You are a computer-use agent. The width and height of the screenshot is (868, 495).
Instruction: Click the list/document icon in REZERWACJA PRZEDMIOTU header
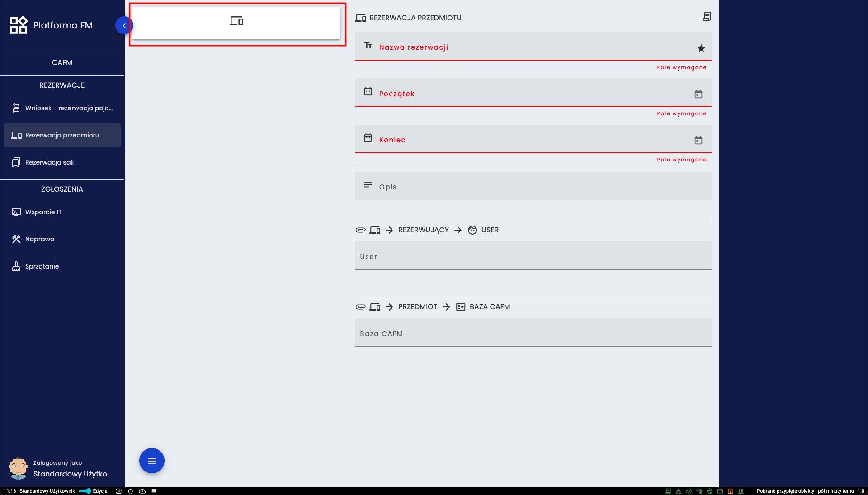[x=705, y=17]
